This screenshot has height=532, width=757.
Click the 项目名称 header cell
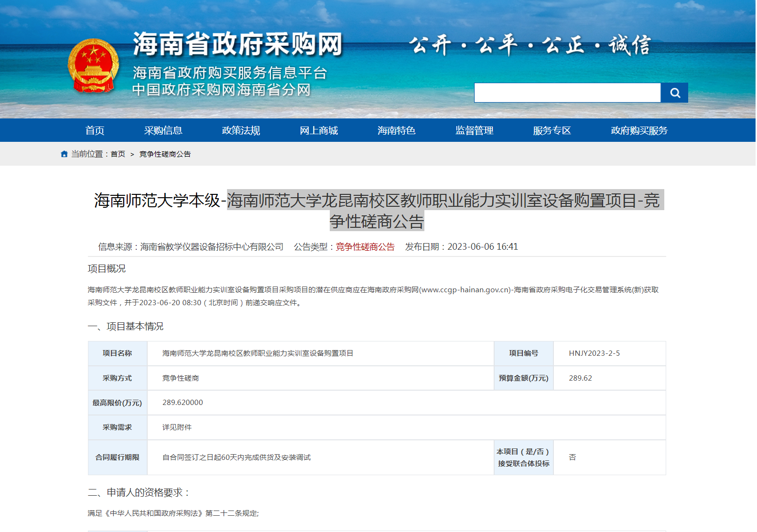(118, 353)
